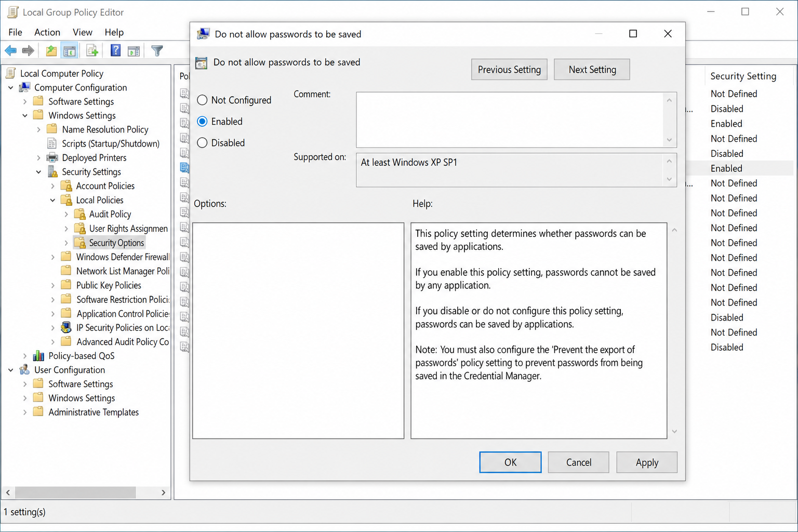Image resolution: width=798 pixels, height=532 pixels.
Task: Click the Local Computer Policy root icon
Action: tap(10, 73)
